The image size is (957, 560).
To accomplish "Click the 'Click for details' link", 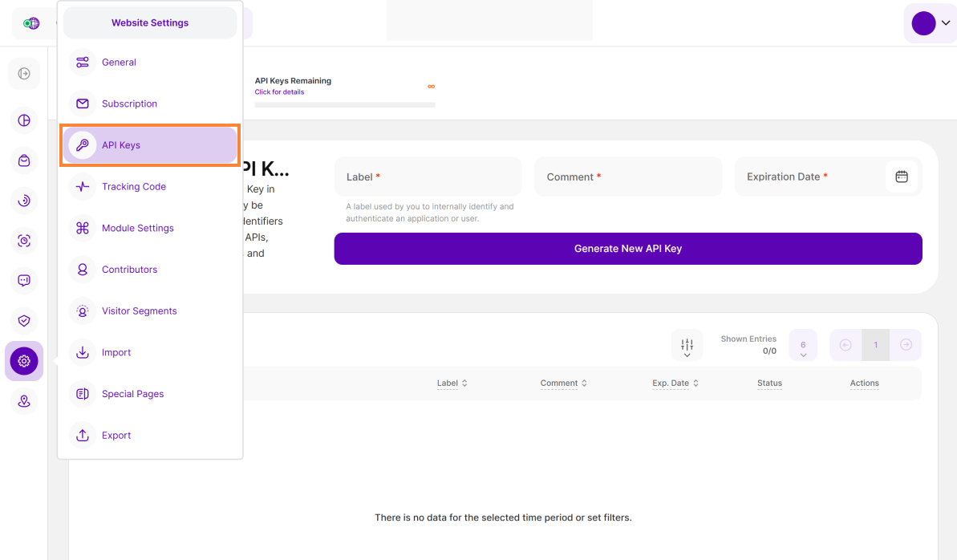I will (279, 92).
